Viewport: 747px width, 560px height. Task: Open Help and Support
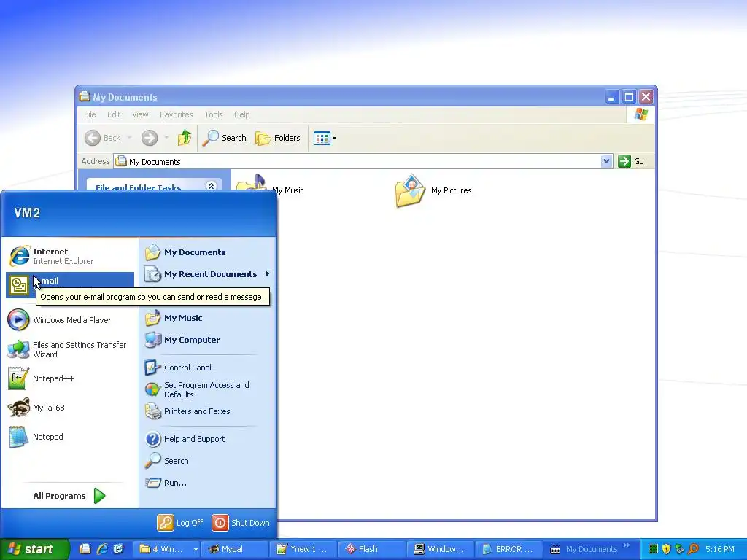point(208,439)
